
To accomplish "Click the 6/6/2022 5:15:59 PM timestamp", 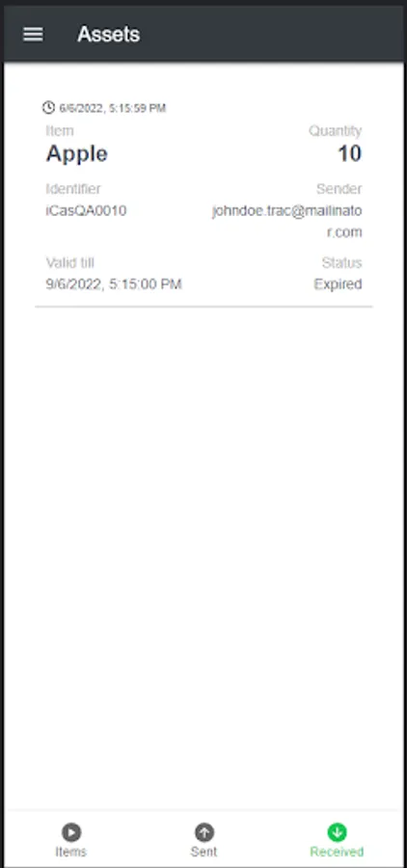I will coord(113,108).
